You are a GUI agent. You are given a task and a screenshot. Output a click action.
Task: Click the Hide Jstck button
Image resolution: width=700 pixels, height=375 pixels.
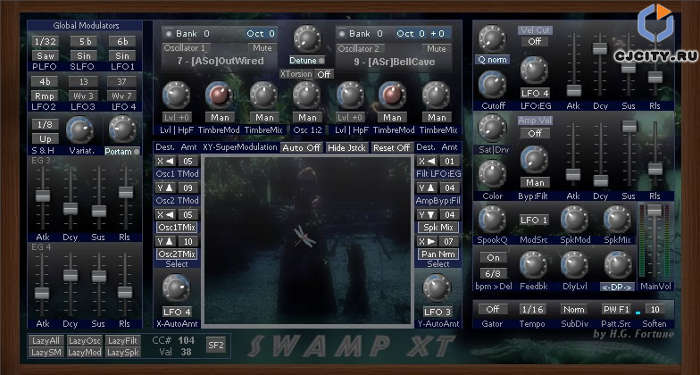[x=347, y=148]
